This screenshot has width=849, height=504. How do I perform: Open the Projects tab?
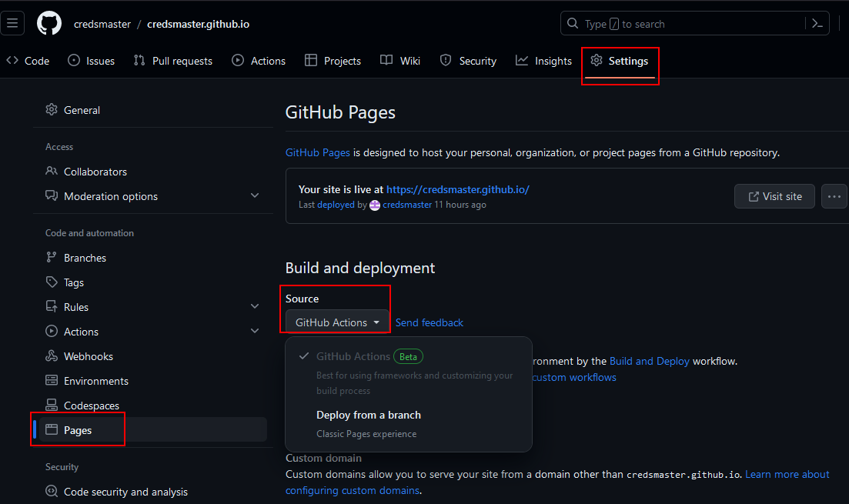[x=333, y=61]
